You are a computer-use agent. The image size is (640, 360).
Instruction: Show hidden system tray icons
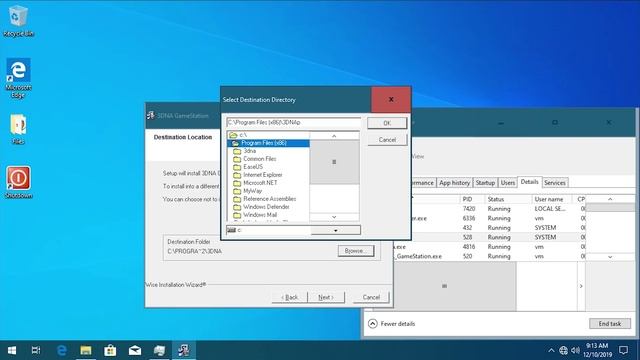[x=551, y=350]
